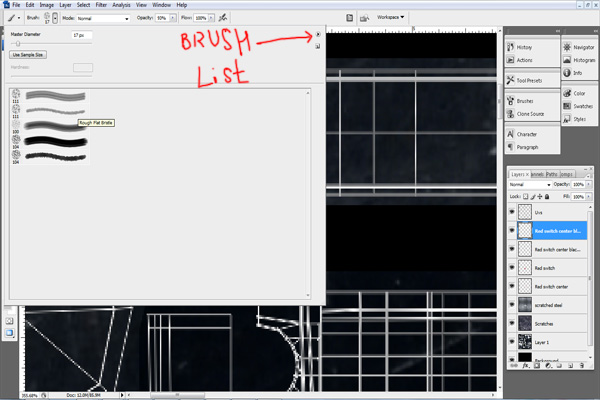Open the Filter menu
600x400 pixels.
pos(101,5)
